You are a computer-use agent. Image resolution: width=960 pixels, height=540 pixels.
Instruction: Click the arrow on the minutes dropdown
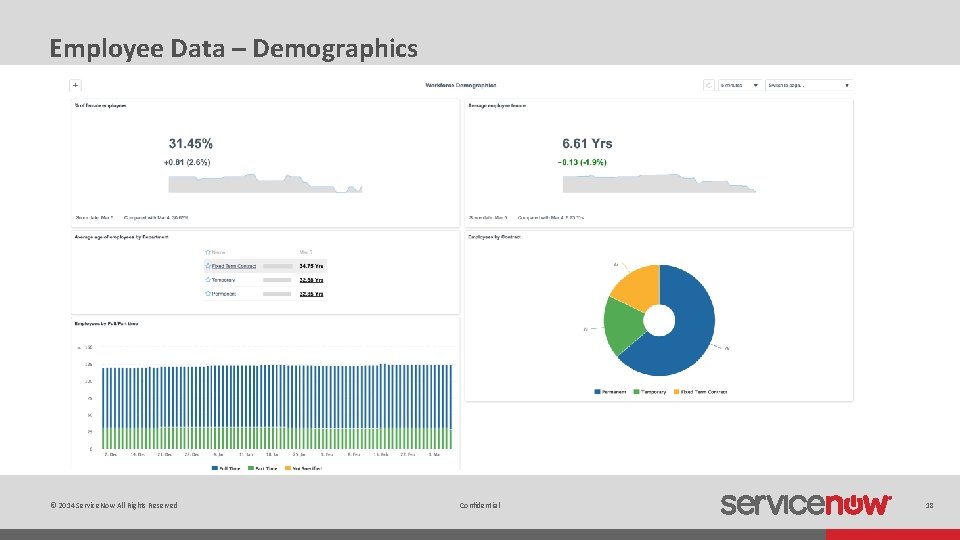pyautogui.click(x=756, y=86)
